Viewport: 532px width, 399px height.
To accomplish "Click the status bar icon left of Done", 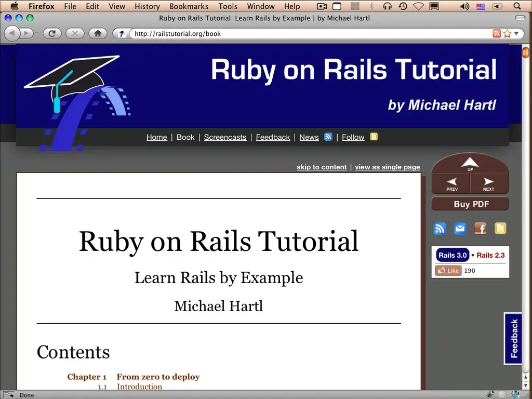I will pyautogui.click(x=8, y=395).
